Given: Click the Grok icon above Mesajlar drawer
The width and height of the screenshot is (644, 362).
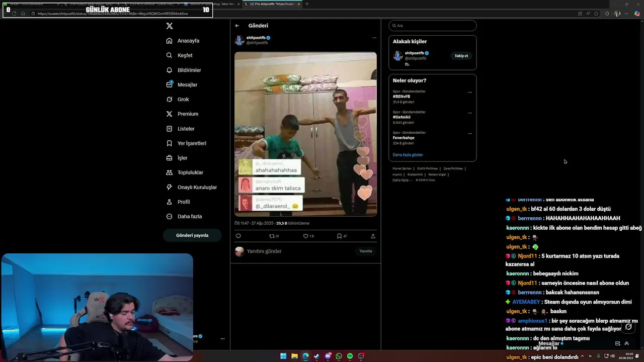Looking at the screenshot, I should pyautogui.click(x=628, y=327).
